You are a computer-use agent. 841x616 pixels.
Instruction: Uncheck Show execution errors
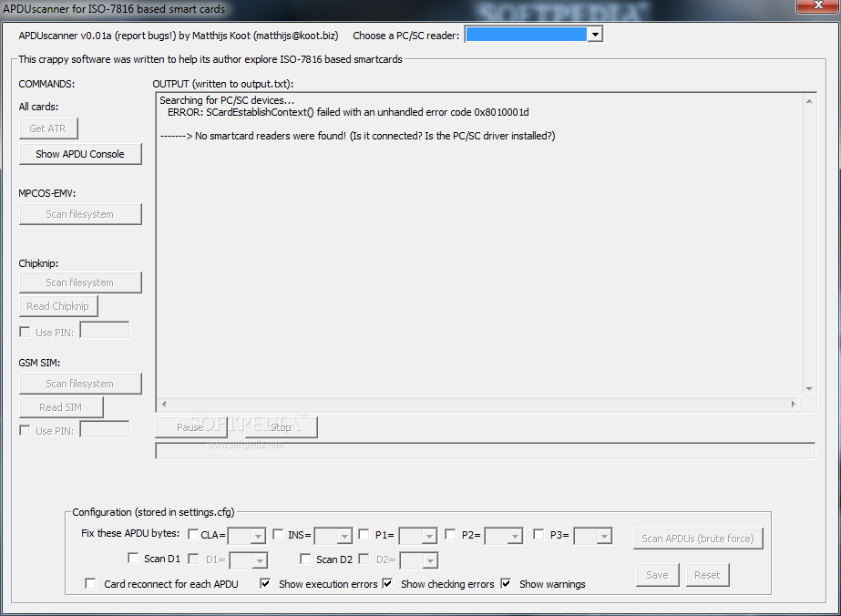tap(265, 583)
